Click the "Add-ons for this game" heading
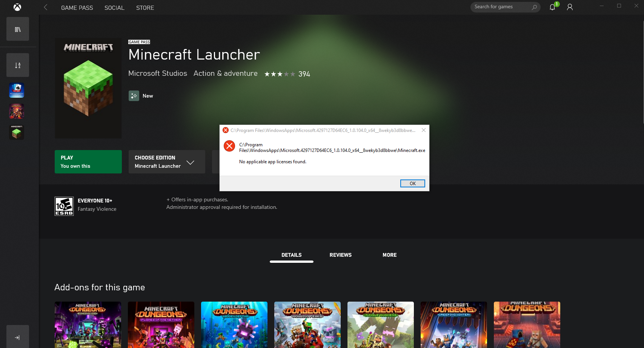 [100, 287]
